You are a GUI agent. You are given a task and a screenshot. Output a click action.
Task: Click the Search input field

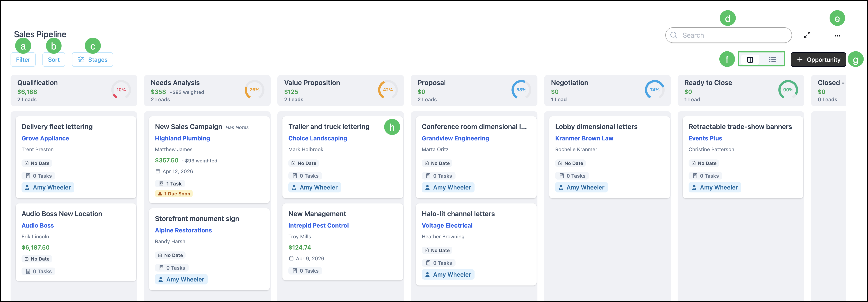point(728,35)
